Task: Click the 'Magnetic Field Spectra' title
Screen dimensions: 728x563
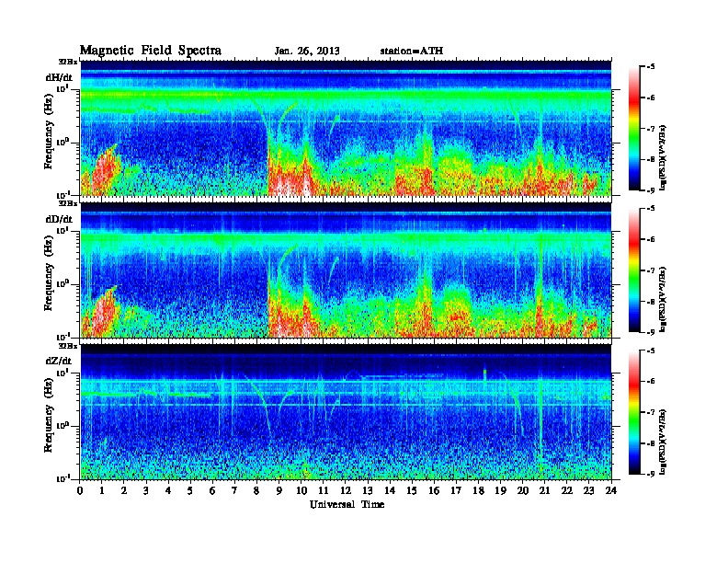Action: [x=151, y=51]
